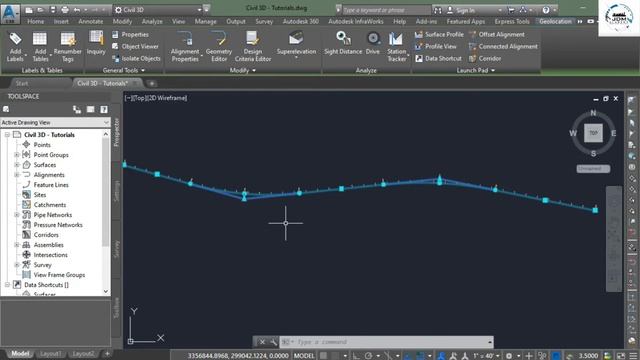The height and width of the screenshot is (360, 640).
Task: Collapse the Civil 3D - Tutorials node
Action: [x=7, y=135]
